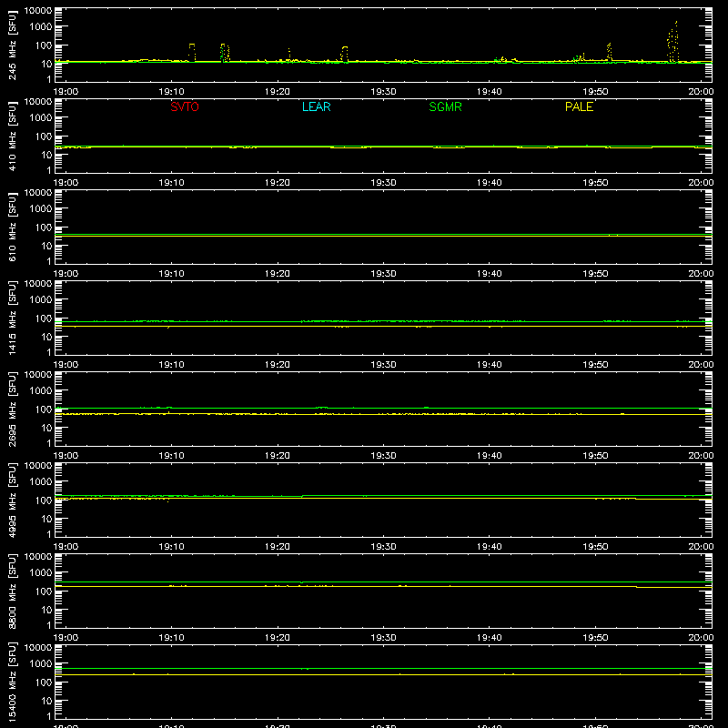The width and height of the screenshot is (728, 728).
Task: Click the 1000 y-axis label of the 8800 MHz plot
Action: 40,573
